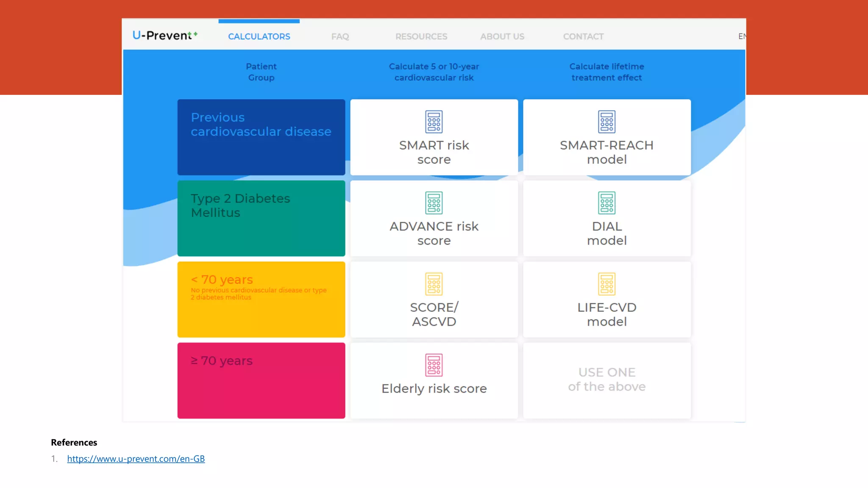The width and height of the screenshot is (868, 488).
Task: Choose the yellow under 70 years tile
Action: pyautogui.click(x=261, y=299)
